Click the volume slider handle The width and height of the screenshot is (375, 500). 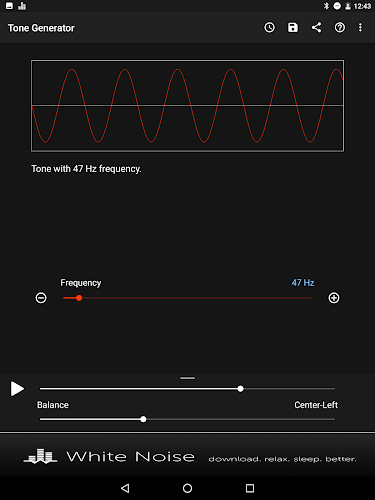(240, 389)
